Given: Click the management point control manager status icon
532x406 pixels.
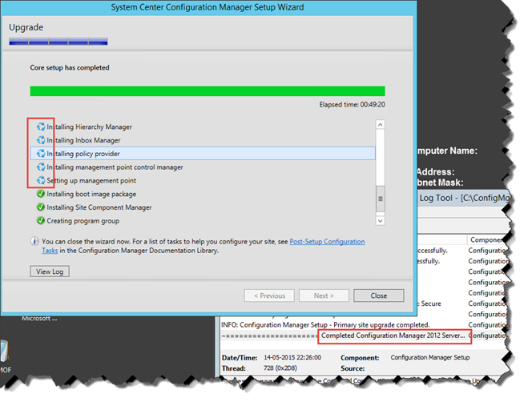Looking at the screenshot, I should coord(41,167).
